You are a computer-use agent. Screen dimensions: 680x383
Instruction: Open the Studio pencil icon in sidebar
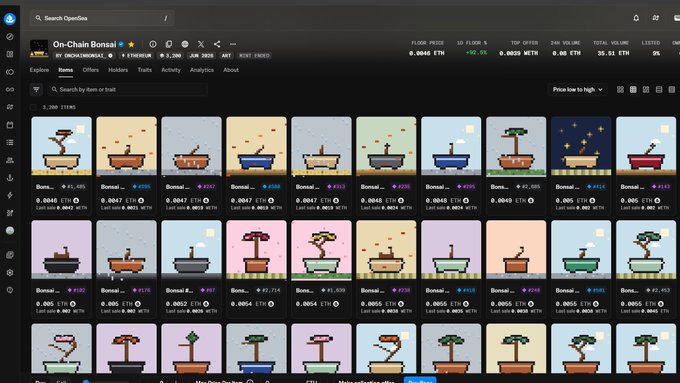click(10, 213)
